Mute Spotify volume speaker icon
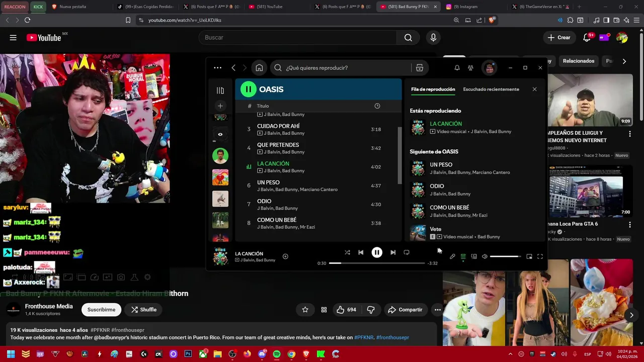This screenshot has width=644, height=362. pos(485,256)
